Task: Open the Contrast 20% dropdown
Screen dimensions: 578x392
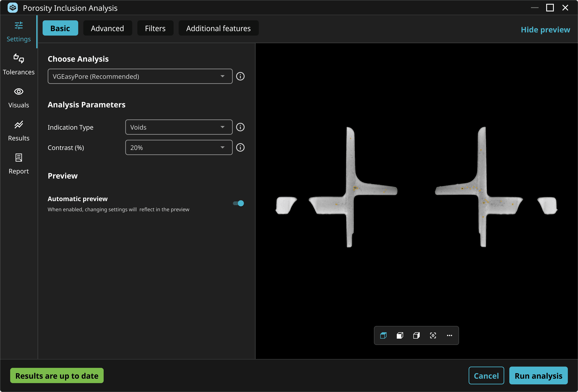Action: click(179, 148)
